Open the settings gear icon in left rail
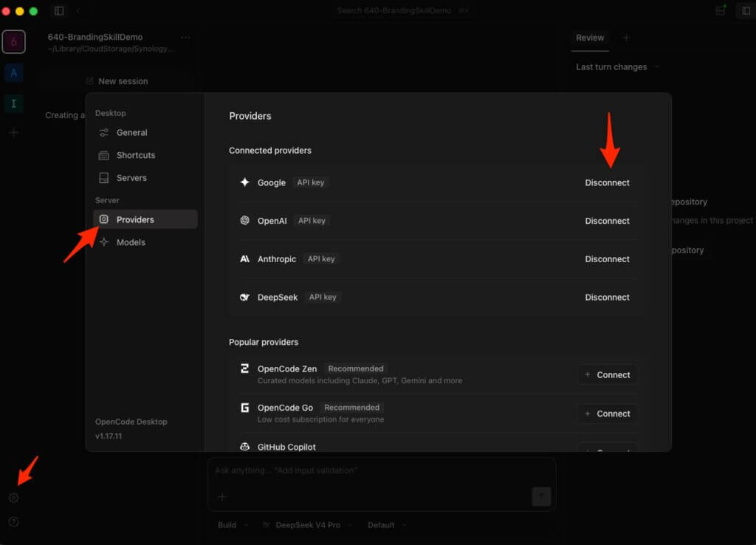756x545 pixels. 13,498
